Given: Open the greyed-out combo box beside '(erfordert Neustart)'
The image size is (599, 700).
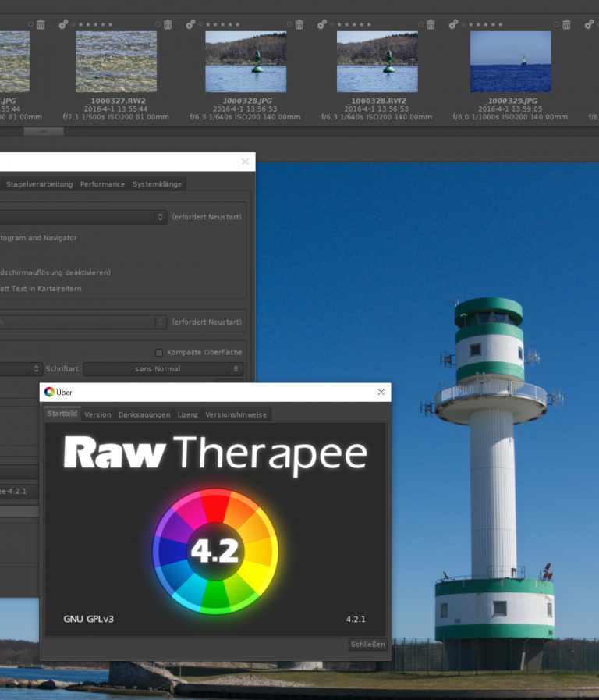Looking at the screenshot, I should pyautogui.click(x=83, y=322).
